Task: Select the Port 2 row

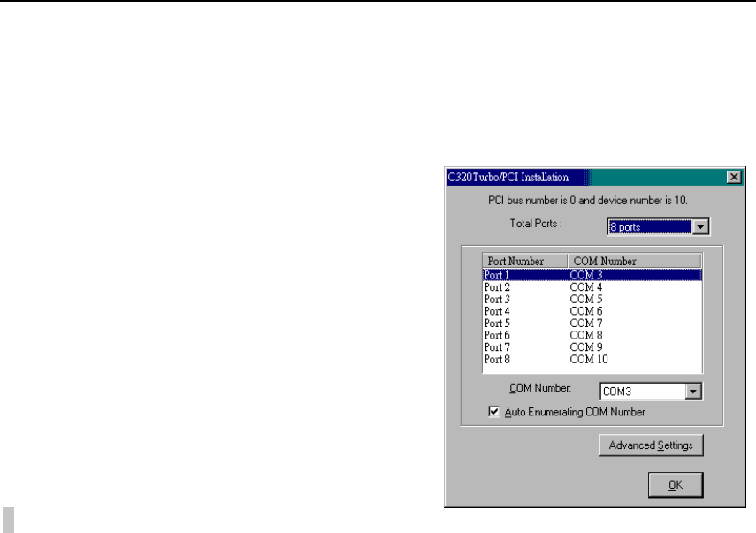Action: 592,287
